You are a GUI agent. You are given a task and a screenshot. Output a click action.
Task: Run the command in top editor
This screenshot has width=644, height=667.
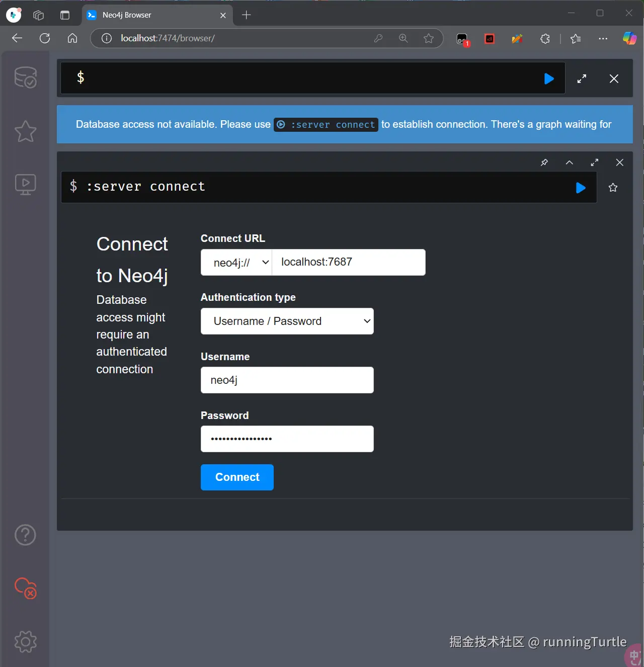point(549,78)
